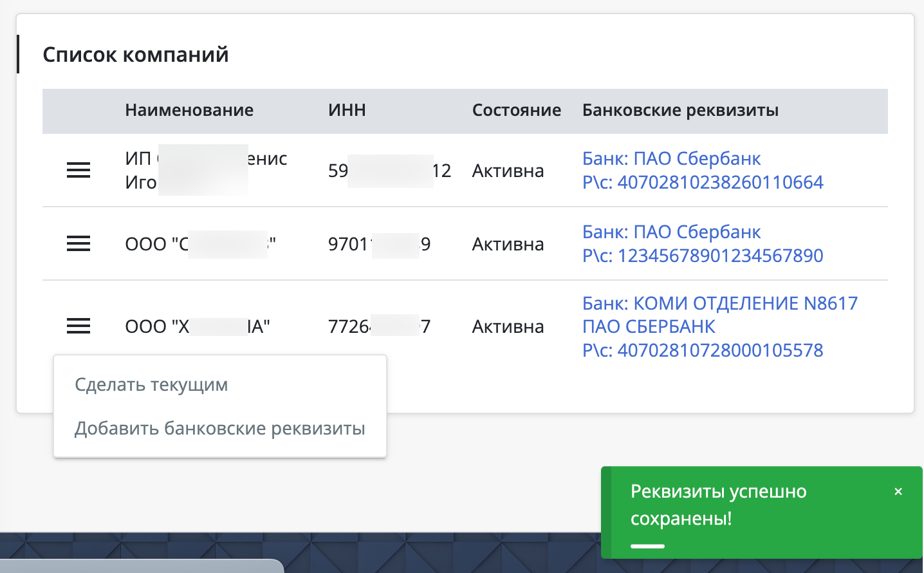
Task: Open the bank details link with account 12345678901234567890
Action: click(x=702, y=244)
